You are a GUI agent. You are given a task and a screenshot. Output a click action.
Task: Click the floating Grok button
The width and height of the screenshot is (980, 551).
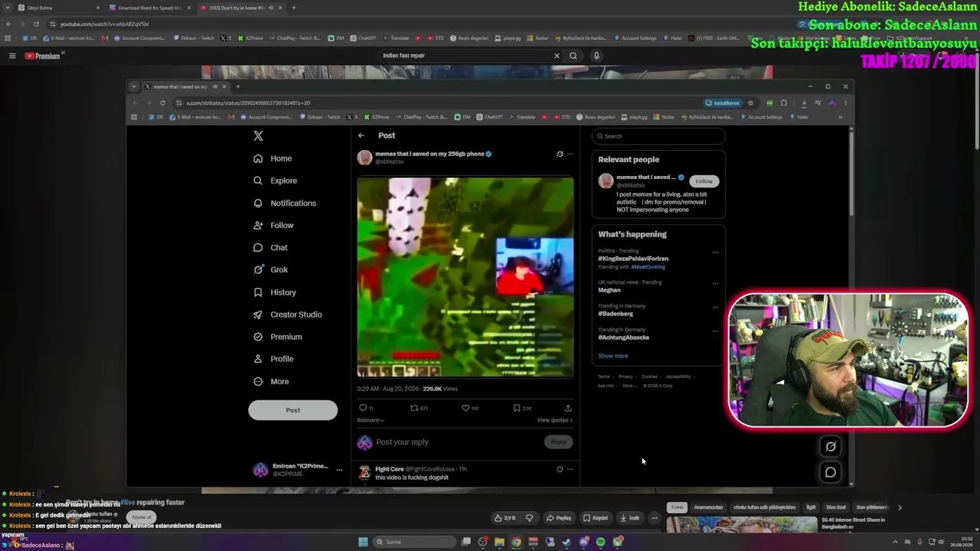tap(831, 446)
